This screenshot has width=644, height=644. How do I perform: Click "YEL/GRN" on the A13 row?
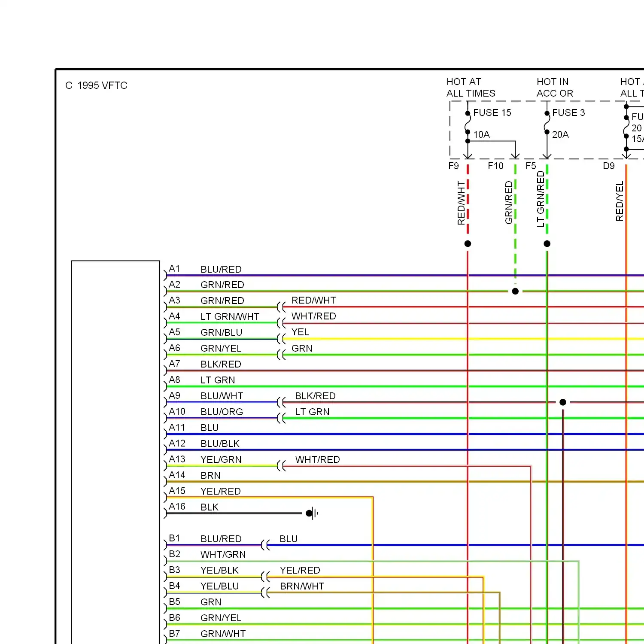(x=221, y=459)
